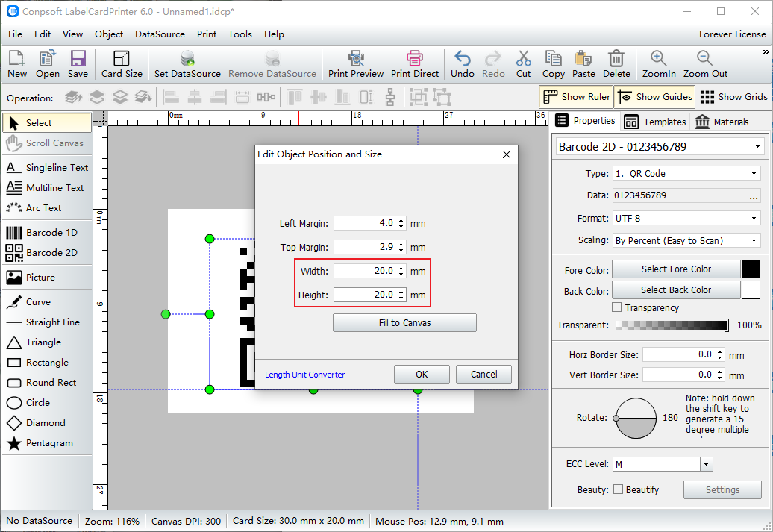Select the Circle shape tool

click(47, 403)
